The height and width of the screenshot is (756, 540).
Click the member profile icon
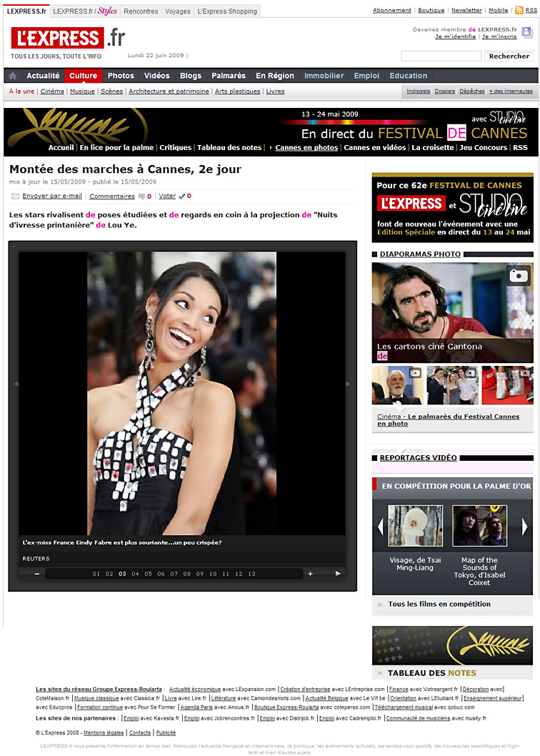[526, 33]
